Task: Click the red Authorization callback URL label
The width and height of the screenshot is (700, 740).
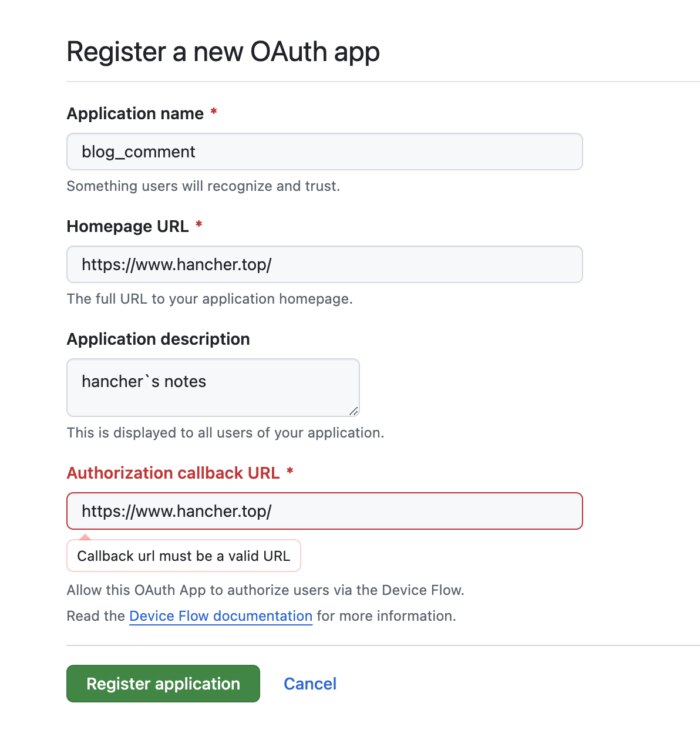Action: point(173,473)
